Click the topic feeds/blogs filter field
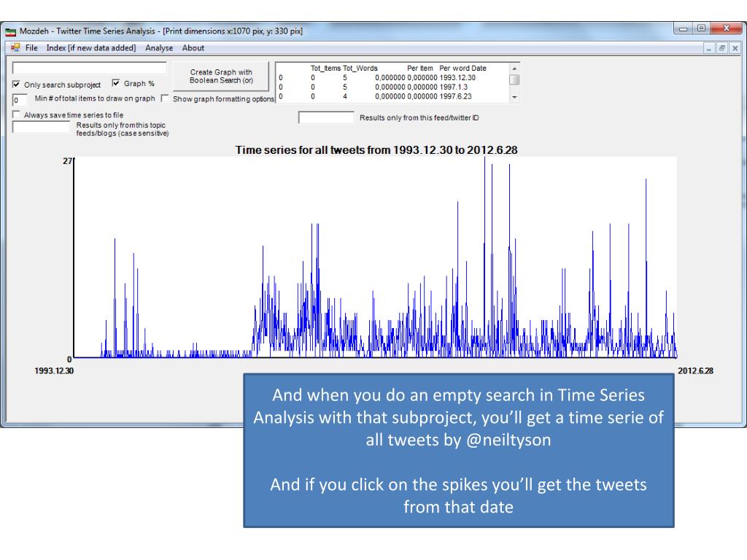 point(41,127)
